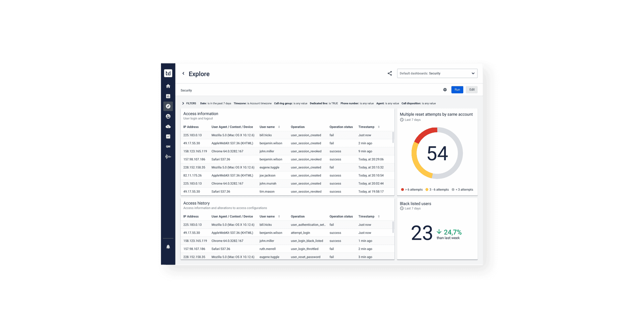644x328 pixels.
Task: Click the Explore compass icon
Action: (168, 106)
